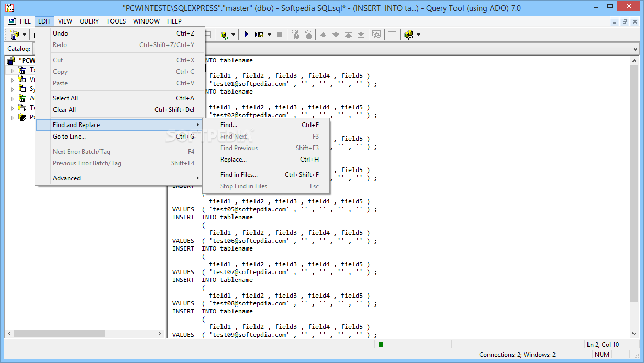644x363 pixels.
Task: Expand the first tree node under server
Action: [x=13, y=70]
